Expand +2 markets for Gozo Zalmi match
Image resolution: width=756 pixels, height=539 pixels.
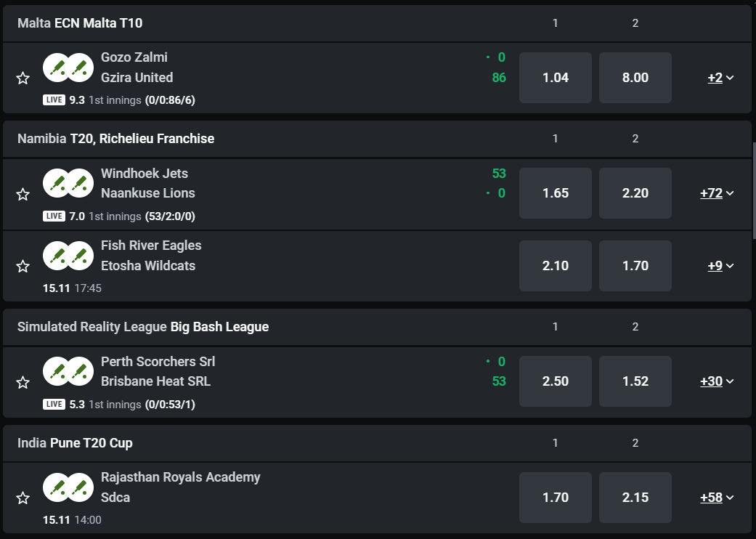click(x=720, y=78)
